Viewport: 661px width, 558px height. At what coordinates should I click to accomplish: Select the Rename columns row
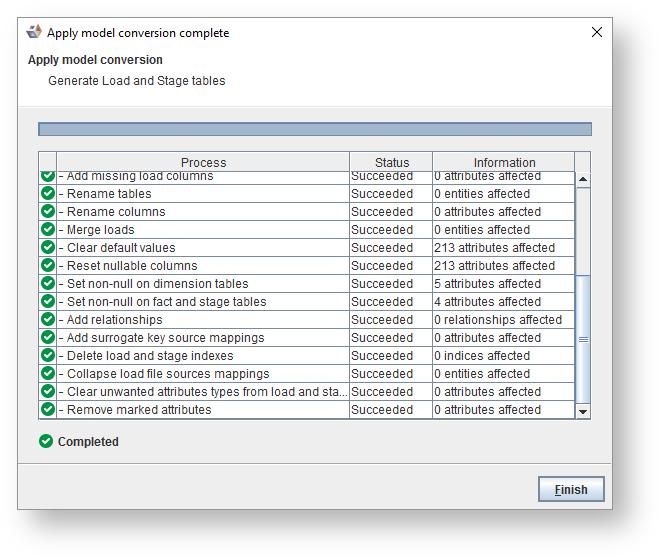click(200, 212)
